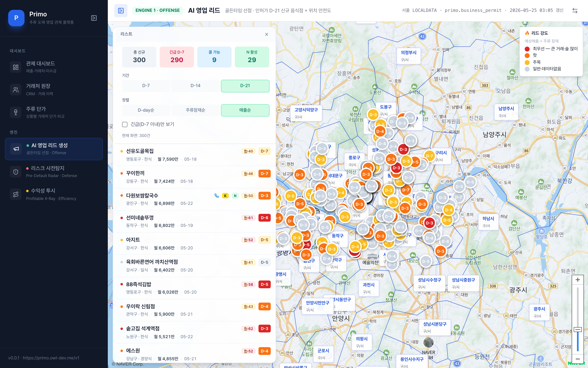
Task: Click the 거래처 원장 people icon
Action: click(16, 90)
